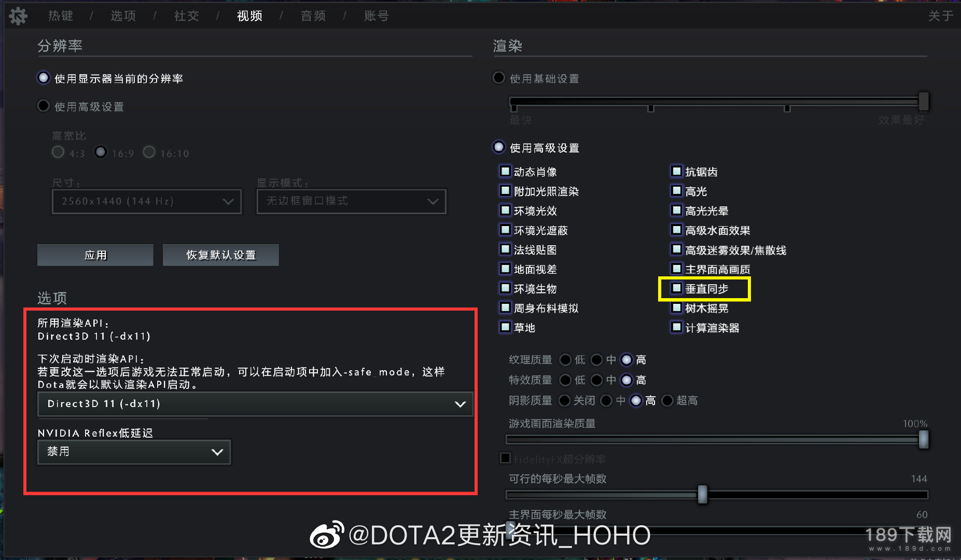Switch to the 音频 tab

313,16
